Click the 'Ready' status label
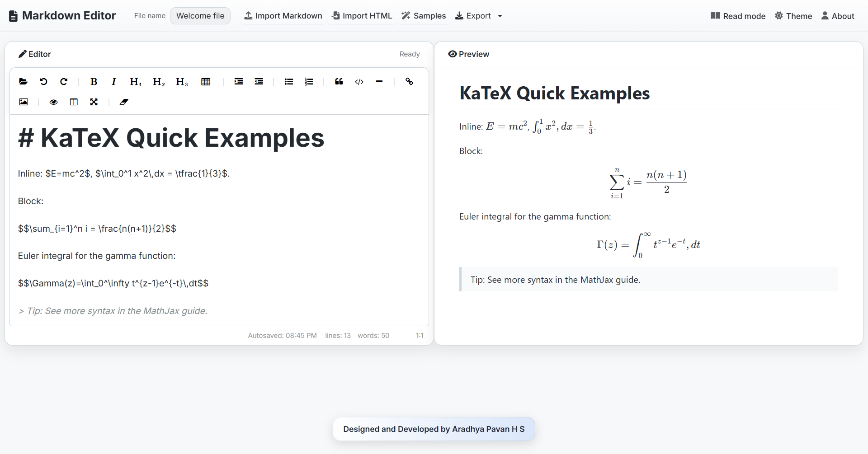Image resolution: width=868 pixels, height=454 pixels. [x=410, y=54]
